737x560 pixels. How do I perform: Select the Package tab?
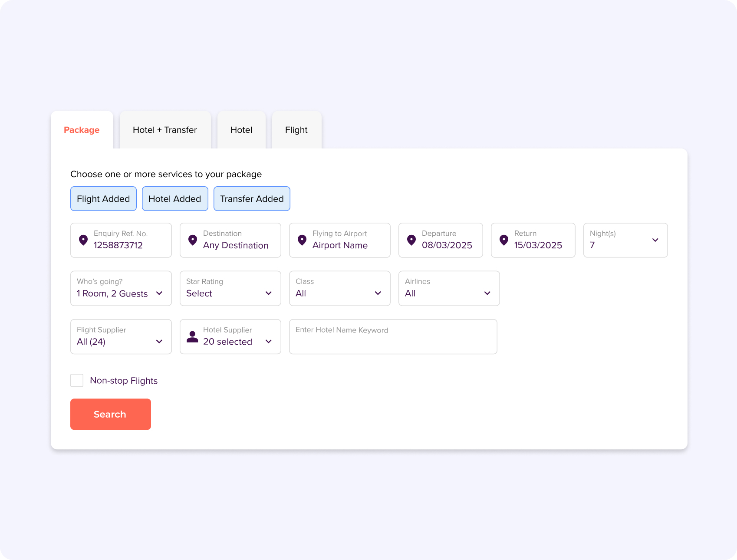[x=82, y=130]
